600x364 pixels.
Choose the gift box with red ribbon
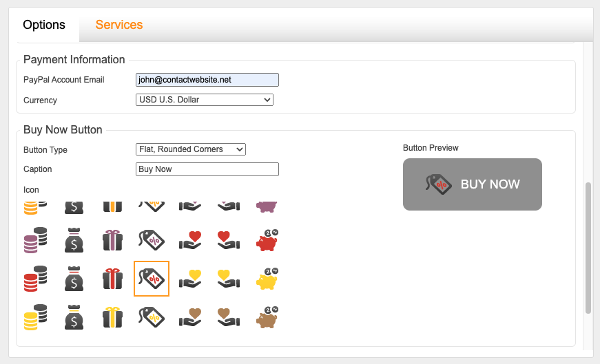113,278
